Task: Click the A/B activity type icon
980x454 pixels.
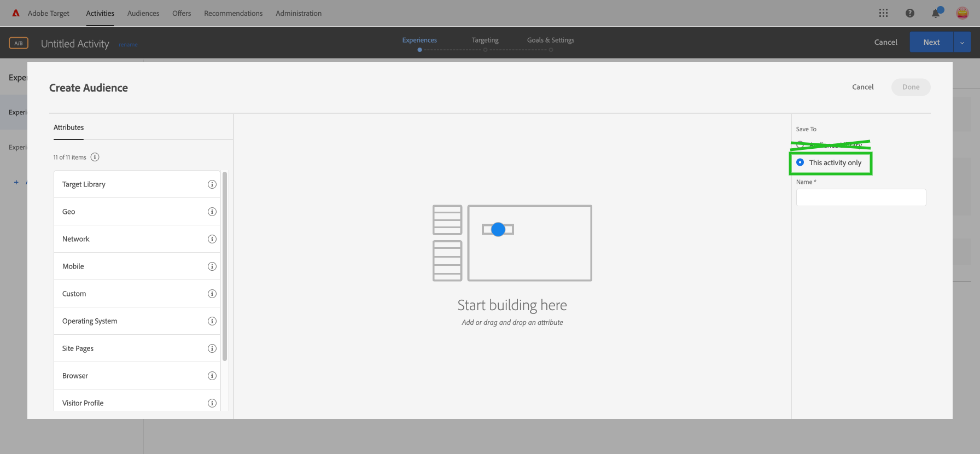Action: pyautogui.click(x=19, y=43)
